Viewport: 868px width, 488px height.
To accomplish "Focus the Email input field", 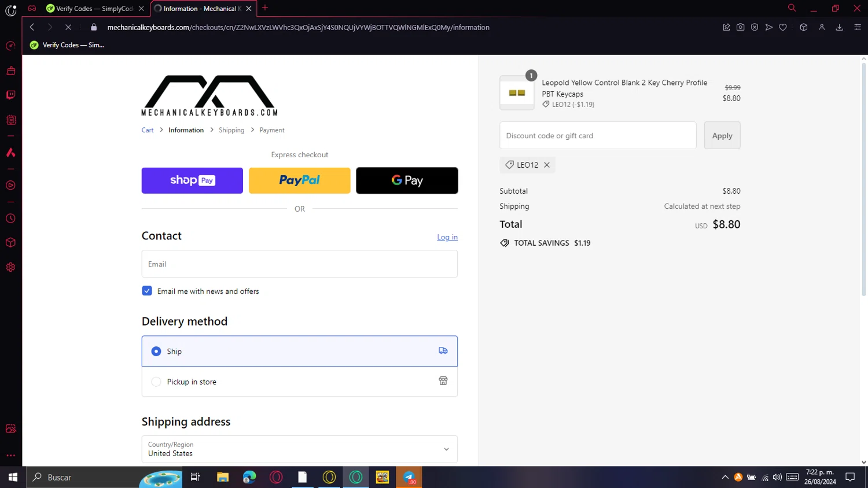I will tap(300, 264).
